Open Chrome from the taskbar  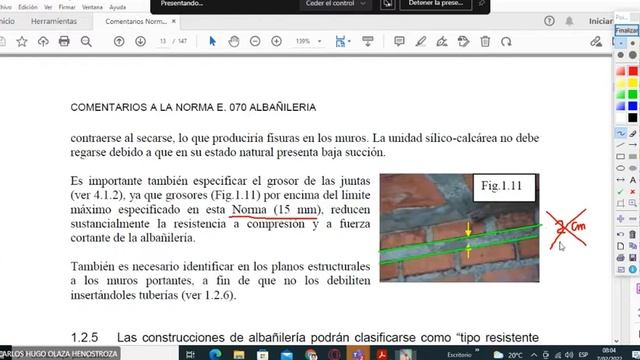click(311, 354)
